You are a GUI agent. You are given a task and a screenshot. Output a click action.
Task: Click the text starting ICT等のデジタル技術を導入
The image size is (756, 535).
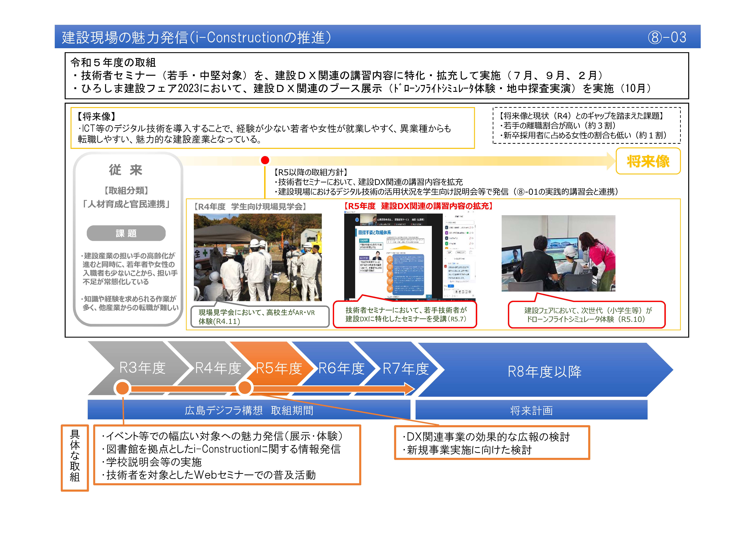264,134
